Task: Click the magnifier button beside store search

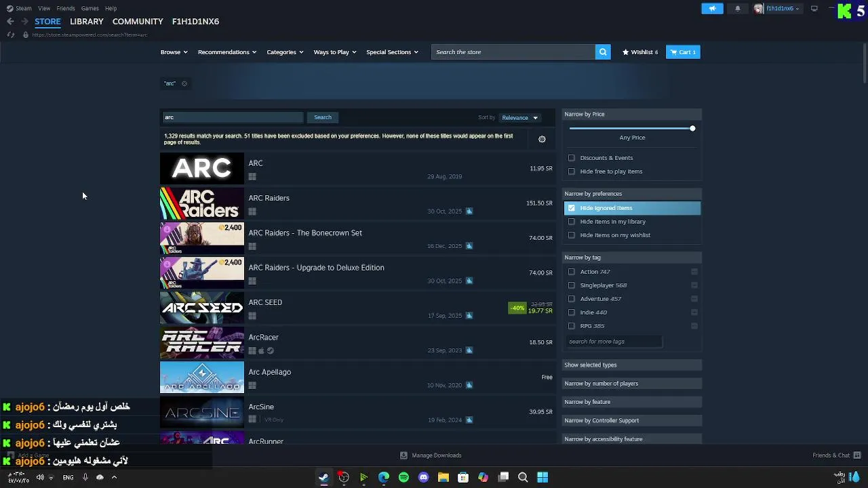Action: coord(602,52)
